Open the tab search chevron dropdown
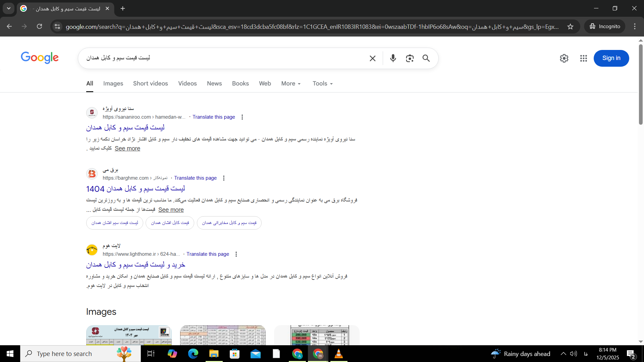The image size is (644, 362). (x=9, y=8)
